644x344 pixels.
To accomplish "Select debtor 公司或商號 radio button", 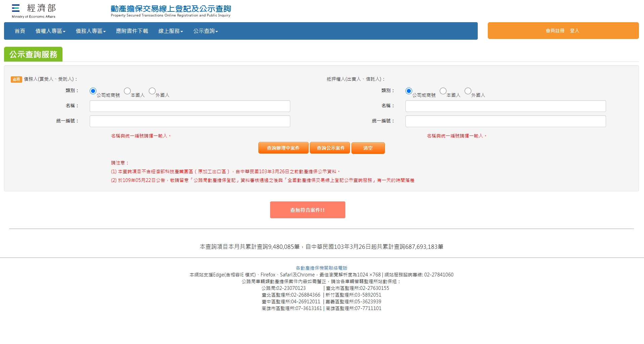I will (x=93, y=91).
